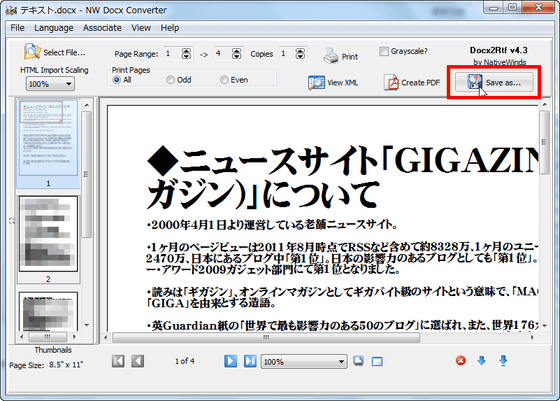This screenshot has height=401, width=560.
Task: Click the Print printer icon
Action: coord(331,56)
